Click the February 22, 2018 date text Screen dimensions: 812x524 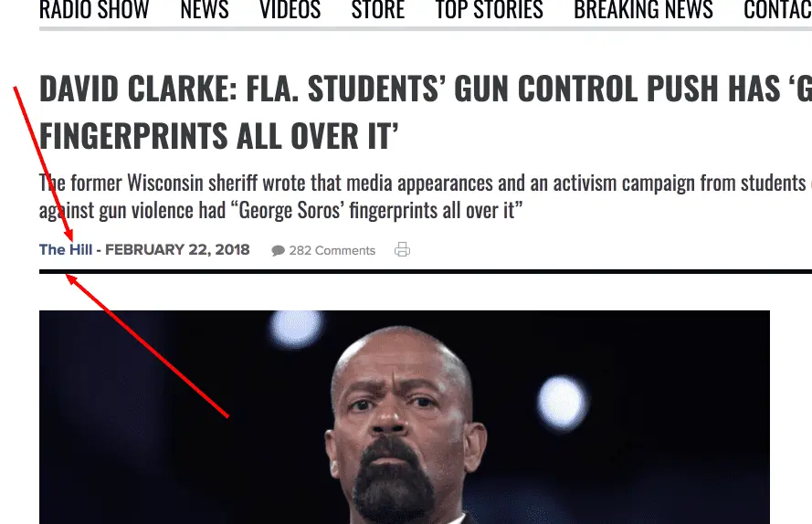(177, 249)
